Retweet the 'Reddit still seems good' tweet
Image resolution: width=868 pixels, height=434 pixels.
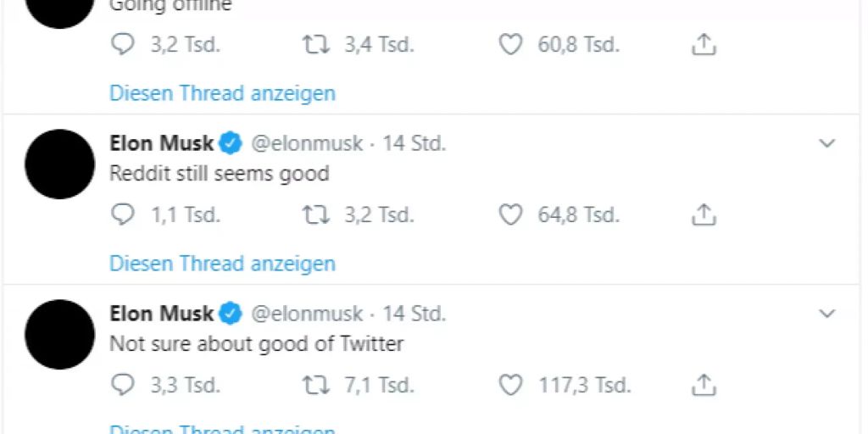tap(316, 215)
